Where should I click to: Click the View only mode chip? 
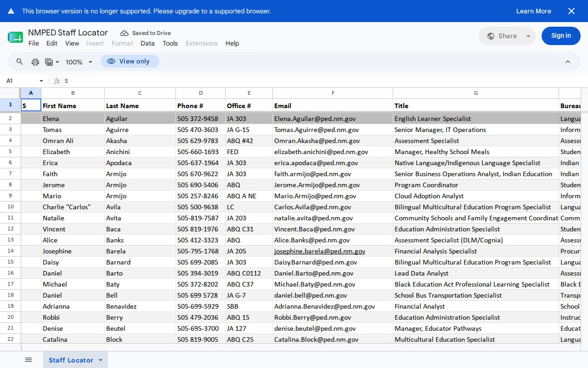tap(130, 61)
